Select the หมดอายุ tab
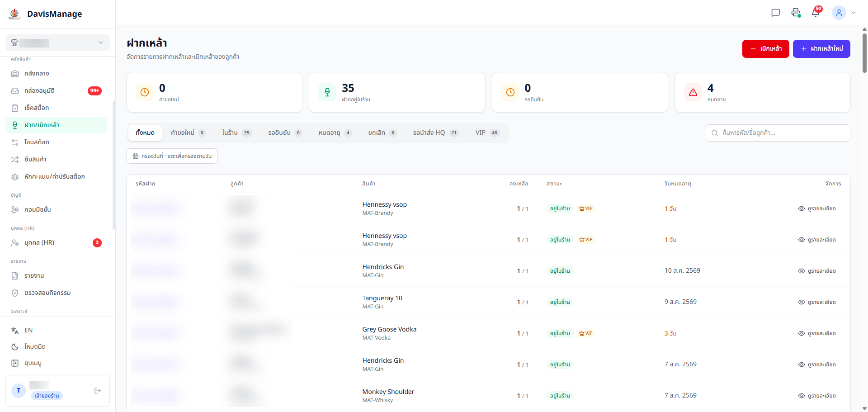Image resolution: width=868 pixels, height=412 pixels. click(335, 133)
